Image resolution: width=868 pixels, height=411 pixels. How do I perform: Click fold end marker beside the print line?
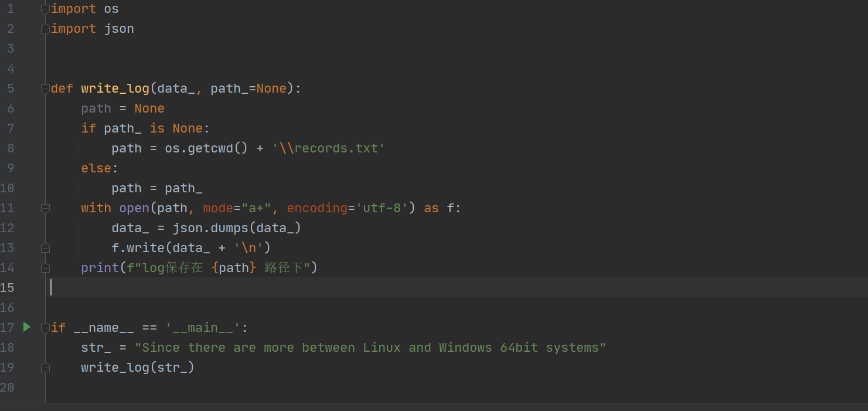click(45, 268)
